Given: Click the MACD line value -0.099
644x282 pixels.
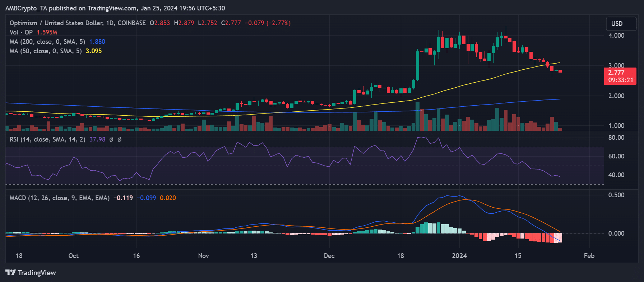Looking at the screenshot, I should [x=147, y=198].
